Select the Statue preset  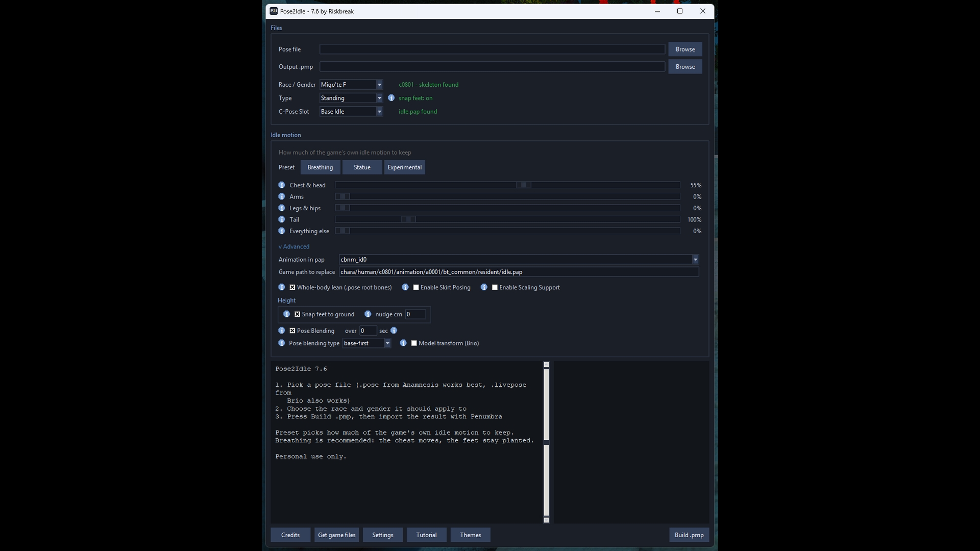(362, 167)
